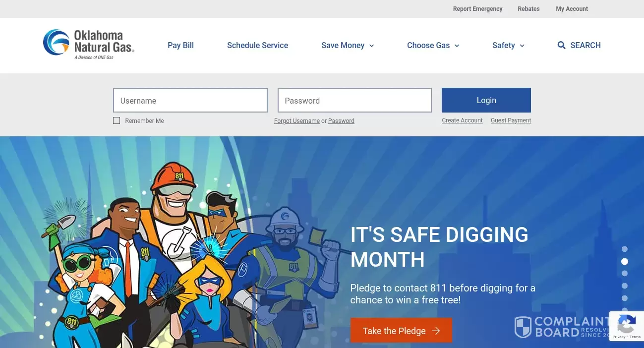Select the first carousel slide dot

(x=625, y=249)
